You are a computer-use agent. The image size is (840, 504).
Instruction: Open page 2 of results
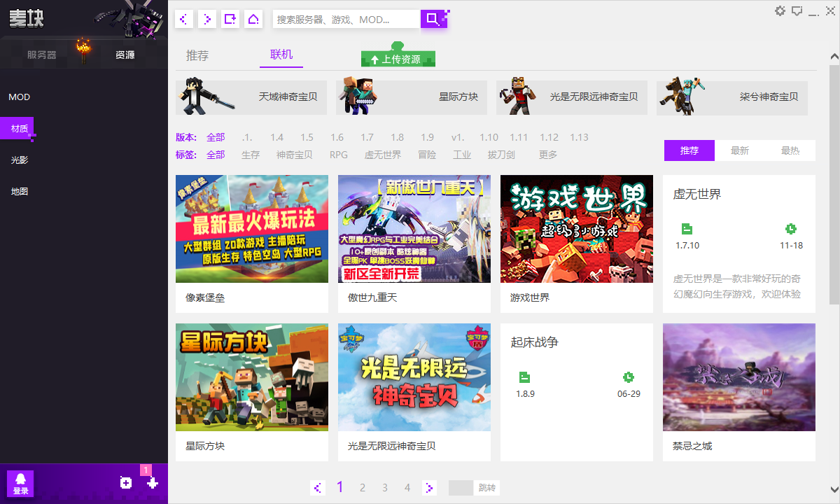click(363, 488)
